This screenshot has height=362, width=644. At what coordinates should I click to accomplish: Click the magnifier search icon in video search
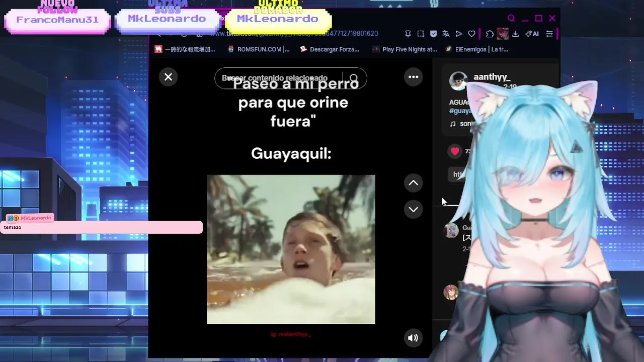coord(354,78)
